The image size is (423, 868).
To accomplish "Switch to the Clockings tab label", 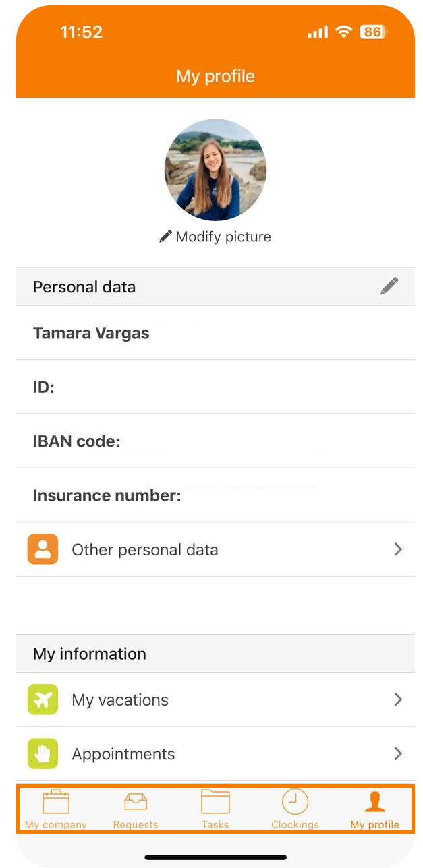I will pos(295,824).
